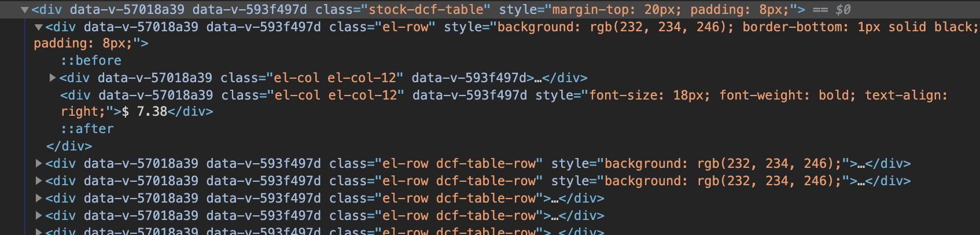Expand the collapsed el-col el-col-12 div
The height and width of the screenshot is (235, 980).
(53, 78)
